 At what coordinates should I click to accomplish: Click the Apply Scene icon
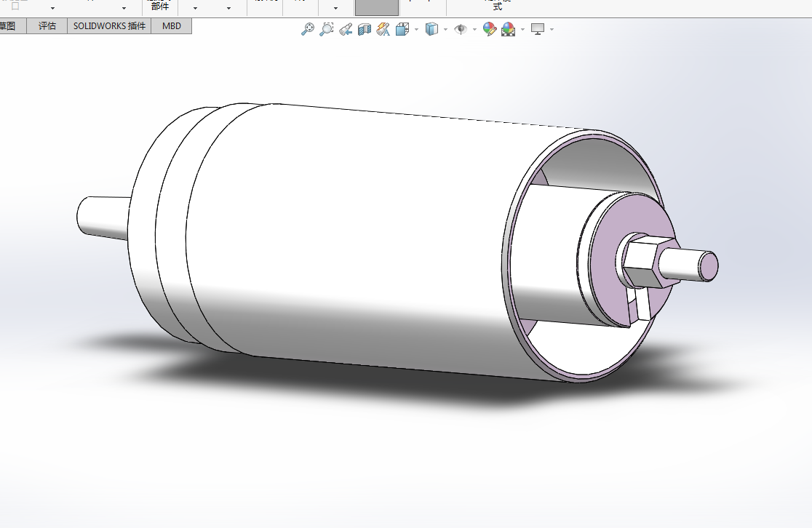(509, 29)
